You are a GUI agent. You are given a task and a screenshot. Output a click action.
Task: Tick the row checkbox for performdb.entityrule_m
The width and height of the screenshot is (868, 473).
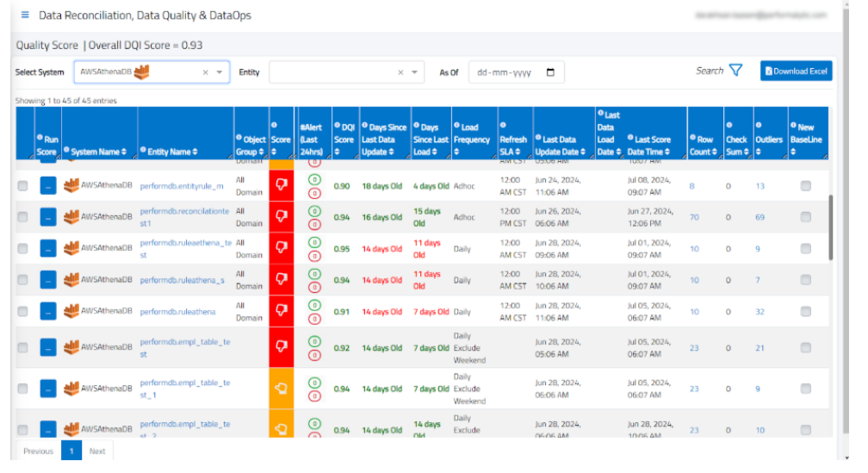(x=23, y=186)
